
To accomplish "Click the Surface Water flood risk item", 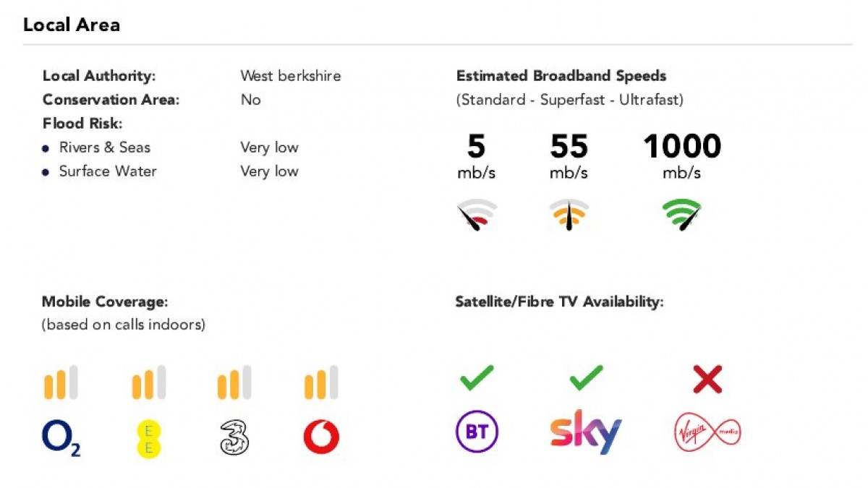I will click(108, 171).
